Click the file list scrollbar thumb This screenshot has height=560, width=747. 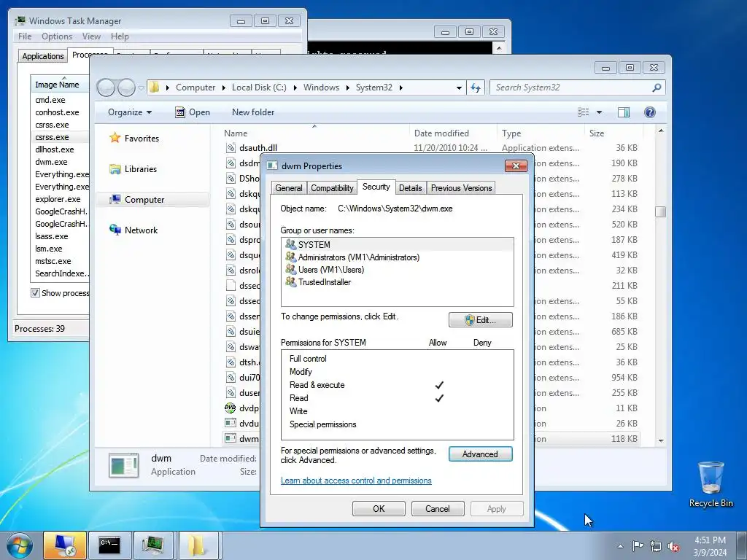click(x=660, y=211)
